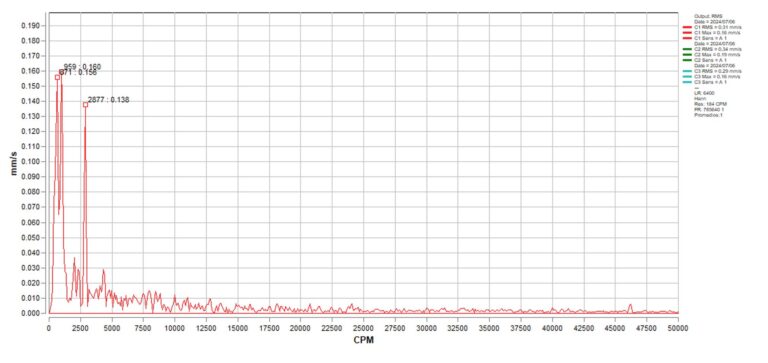Click the C3 Sens = A 1 legend entry
Viewport: 768px width, 363px height.
[710, 82]
